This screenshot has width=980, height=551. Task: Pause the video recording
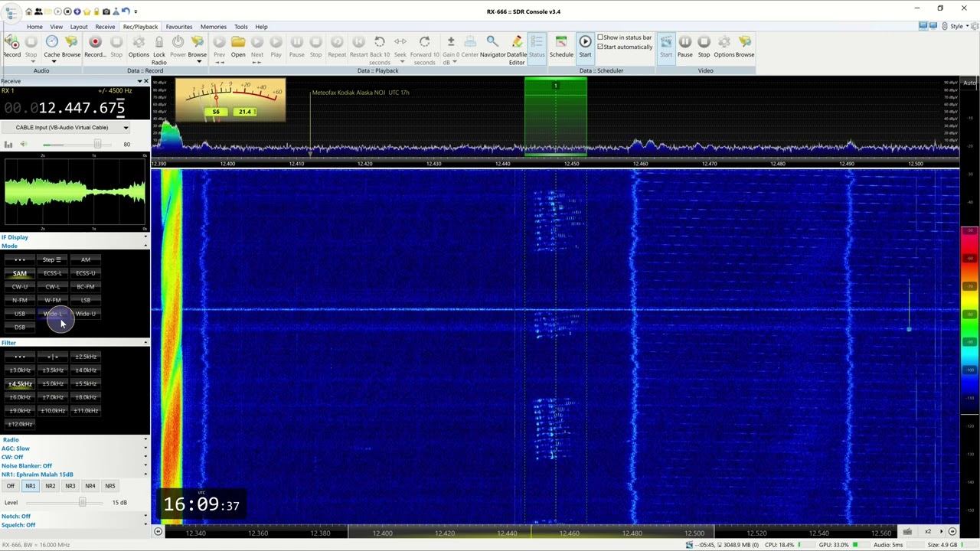(x=685, y=46)
